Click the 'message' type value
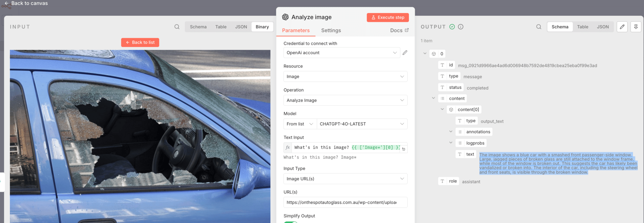 coord(472,77)
